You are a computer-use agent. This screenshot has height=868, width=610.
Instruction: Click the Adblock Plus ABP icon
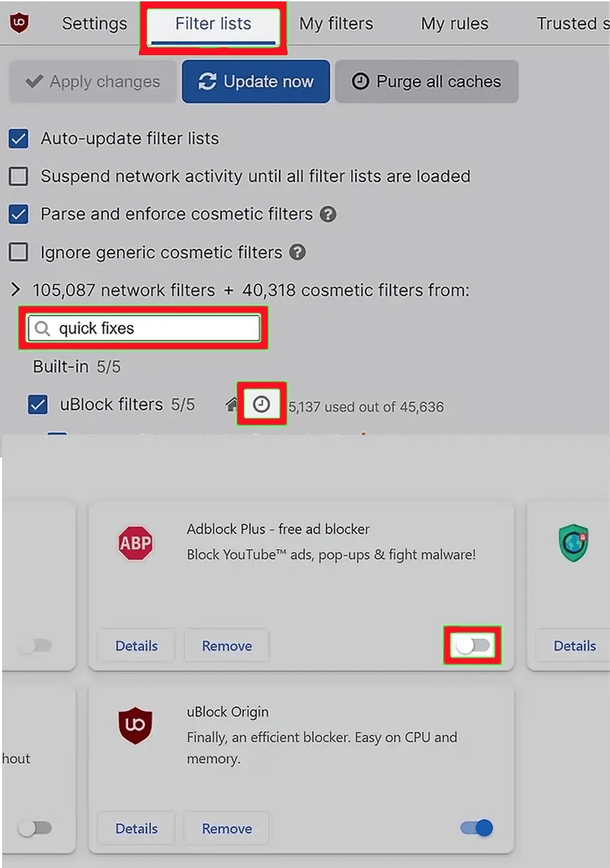135,543
